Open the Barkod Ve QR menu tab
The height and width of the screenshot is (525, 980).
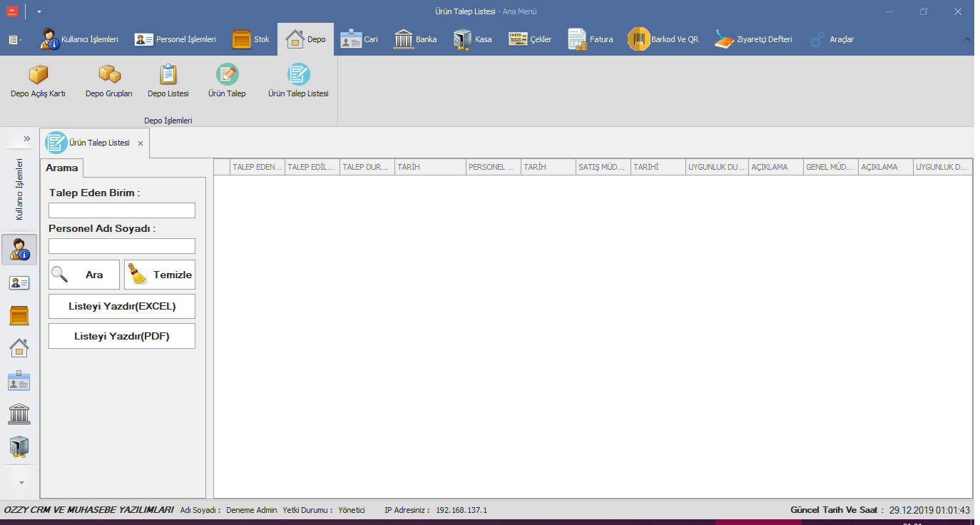[x=663, y=39]
